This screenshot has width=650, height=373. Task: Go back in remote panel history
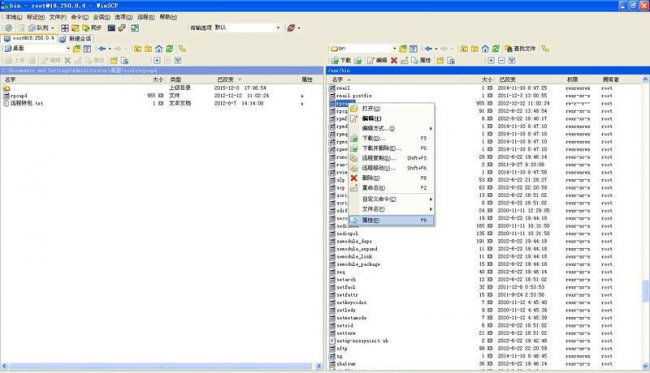pos(428,48)
